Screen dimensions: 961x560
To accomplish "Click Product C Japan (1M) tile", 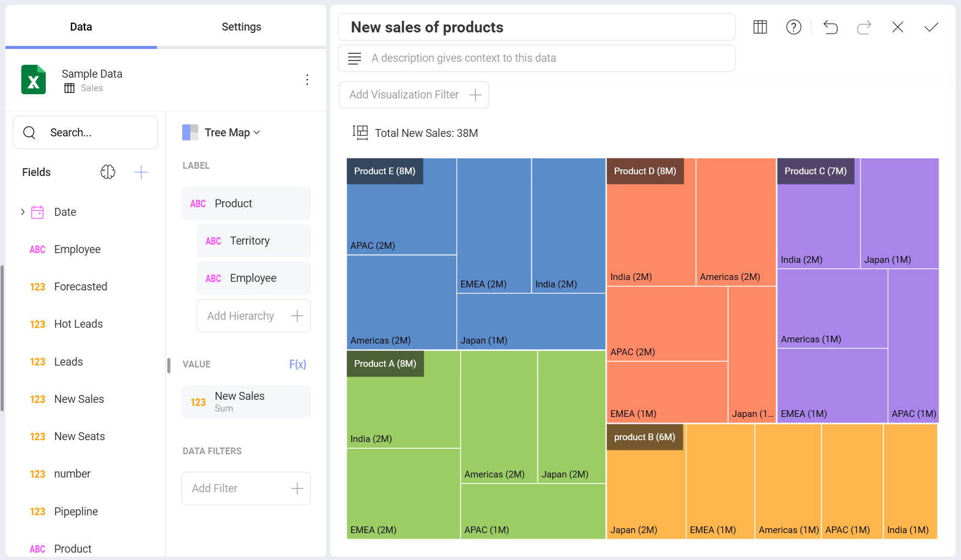I will [899, 213].
